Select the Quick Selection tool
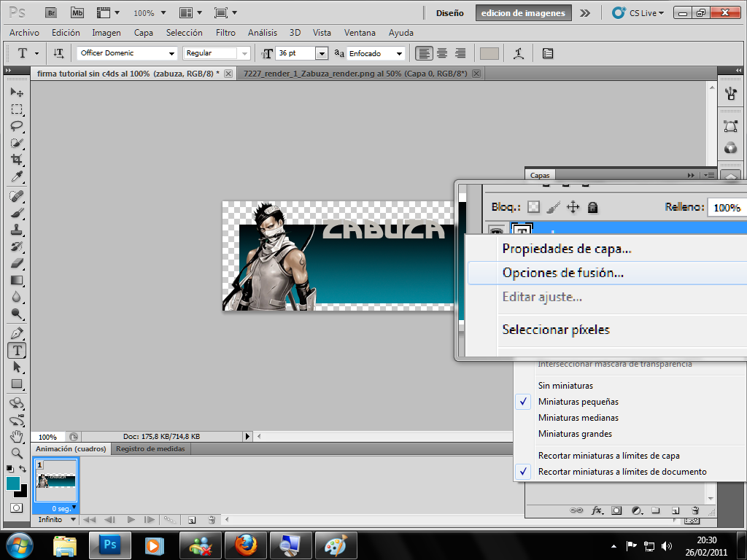Screen dimensions: 747x560 coord(17,143)
